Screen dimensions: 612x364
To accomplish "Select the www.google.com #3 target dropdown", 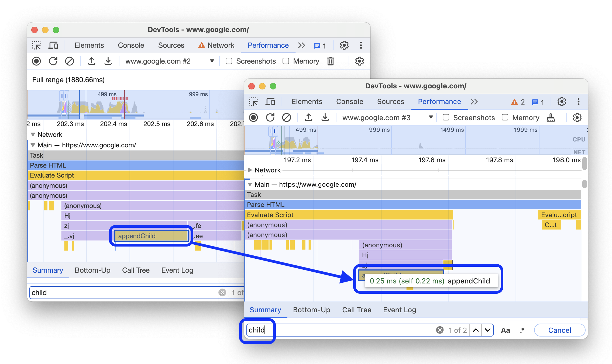I will click(387, 118).
